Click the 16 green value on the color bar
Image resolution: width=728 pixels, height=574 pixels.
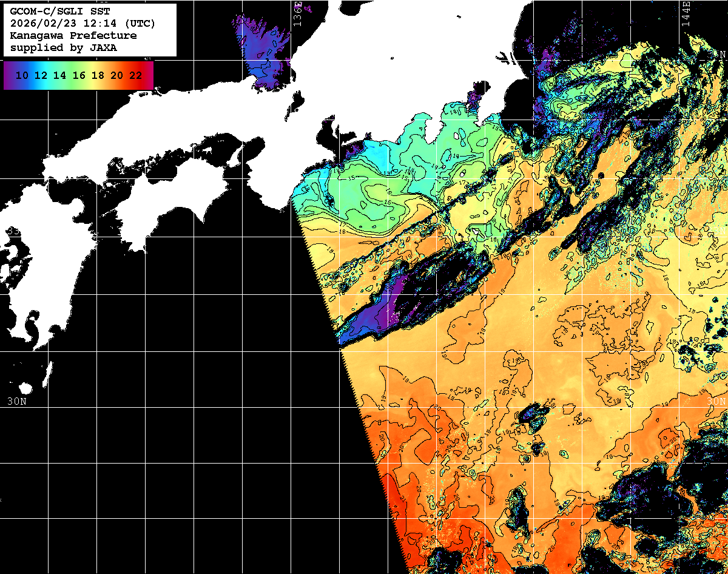78,75
